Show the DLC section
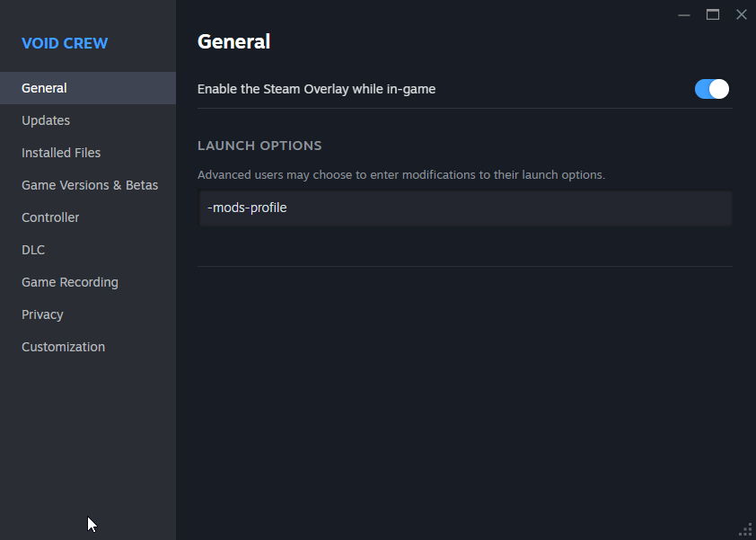 33,250
